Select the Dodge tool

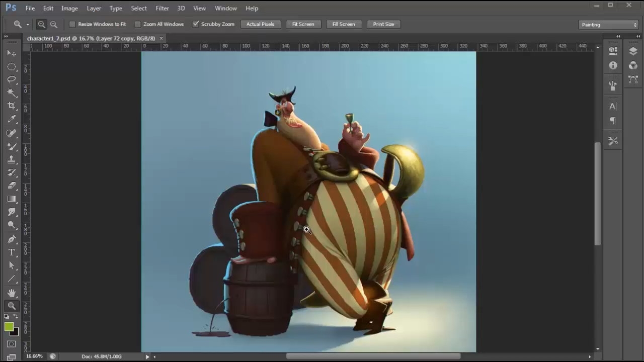[12, 225]
